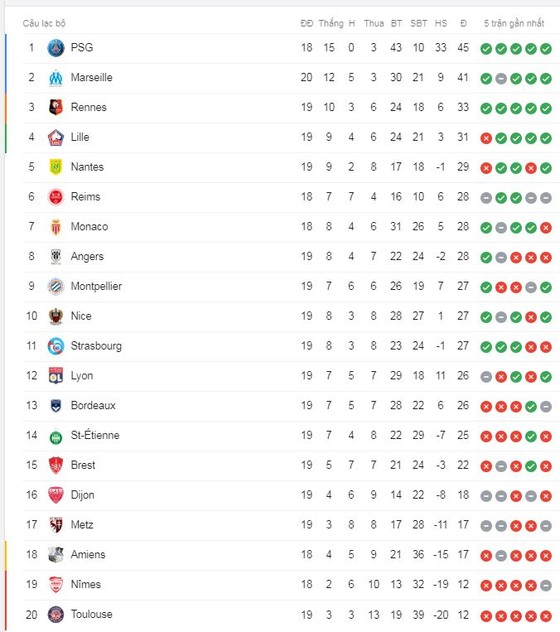Click the Monaco club crest
560x632 pixels.
tap(56, 227)
